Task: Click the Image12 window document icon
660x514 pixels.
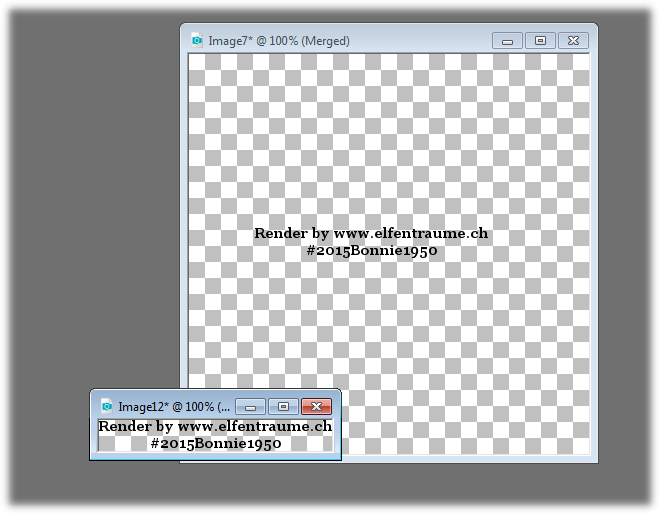Action: click(107, 406)
